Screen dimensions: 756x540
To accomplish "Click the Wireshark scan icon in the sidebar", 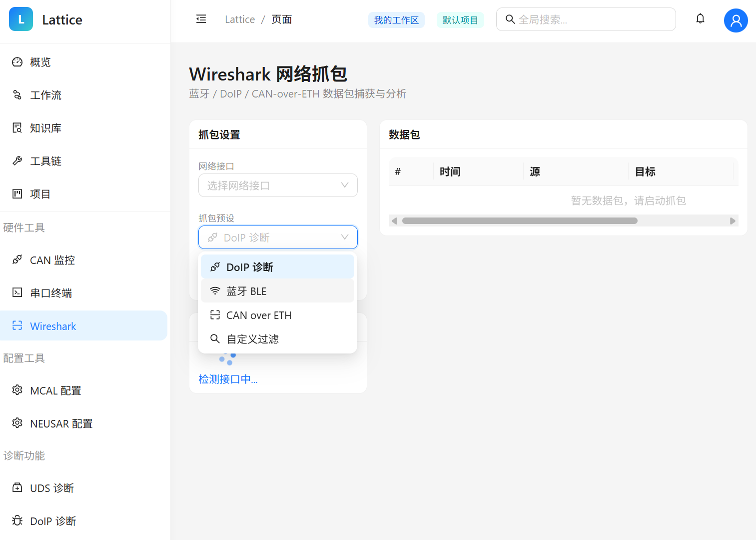I will [17, 325].
